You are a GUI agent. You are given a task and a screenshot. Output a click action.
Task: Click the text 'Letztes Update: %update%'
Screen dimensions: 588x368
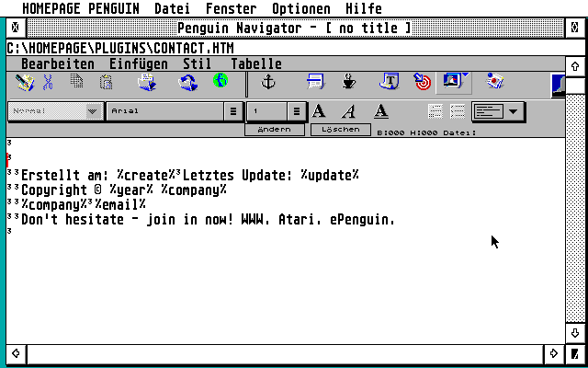[270, 176]
